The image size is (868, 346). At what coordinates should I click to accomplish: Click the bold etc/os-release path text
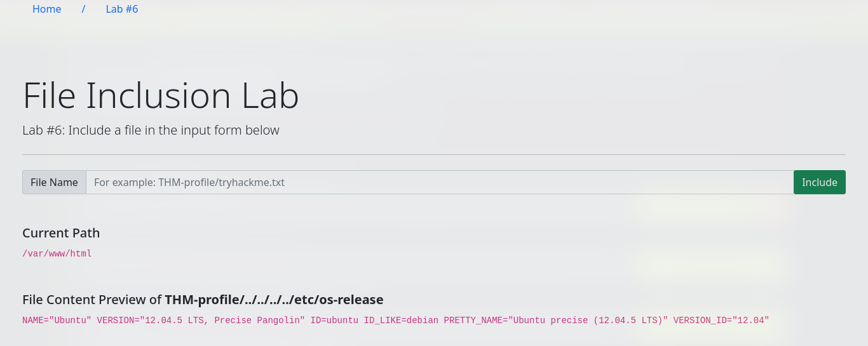[x=339, y=300]
